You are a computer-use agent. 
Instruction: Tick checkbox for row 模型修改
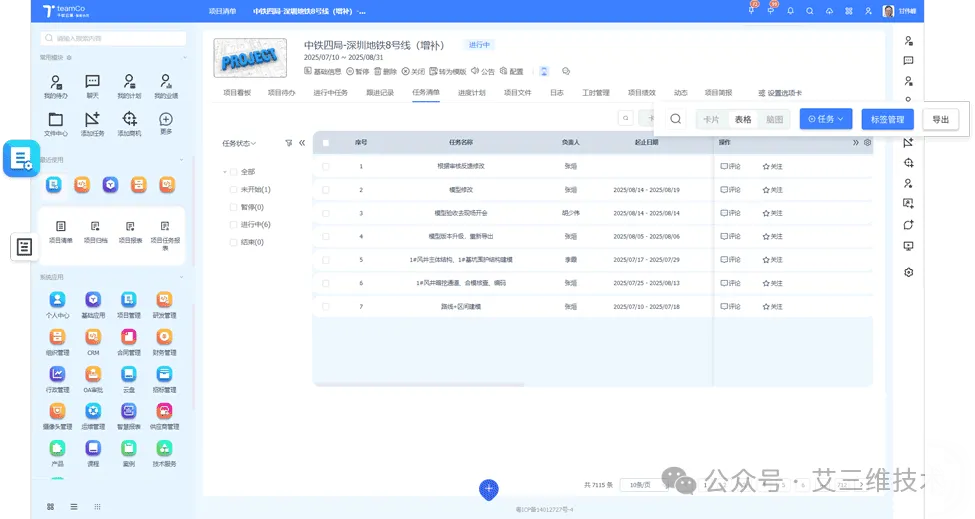325,190
